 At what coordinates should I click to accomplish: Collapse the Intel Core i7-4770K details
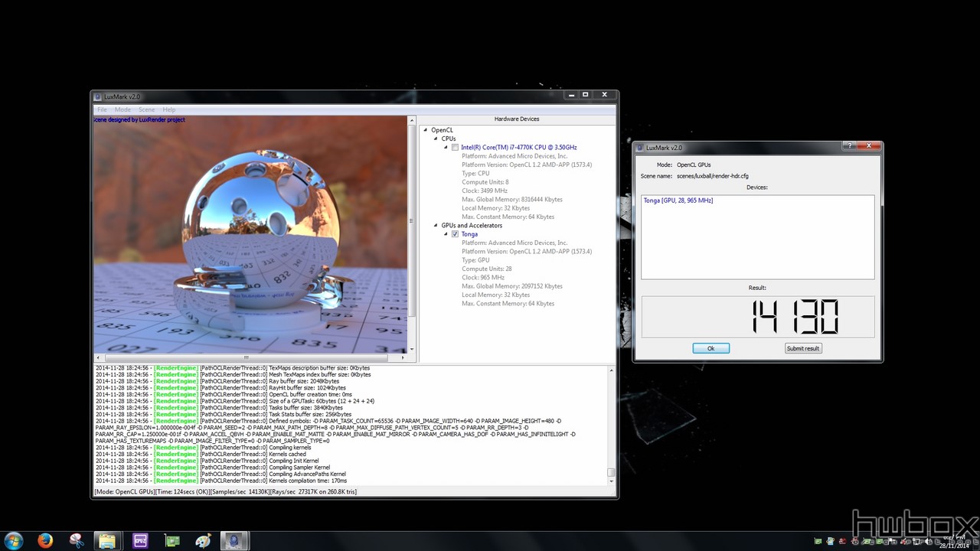(446, 148)
